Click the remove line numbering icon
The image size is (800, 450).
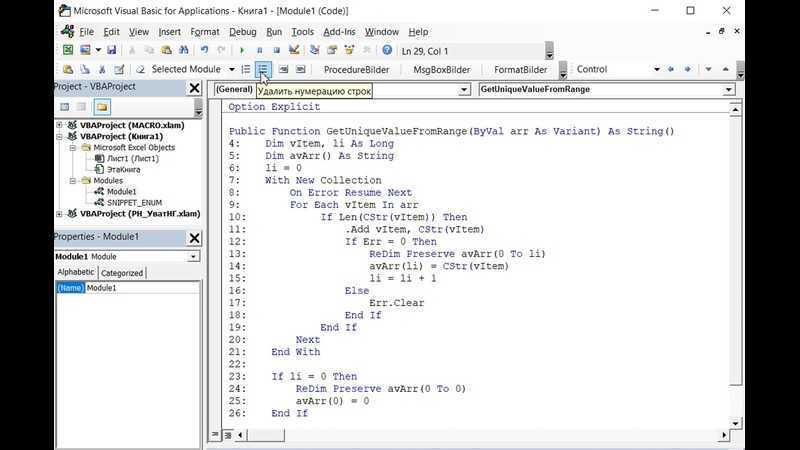coord(263,69)
